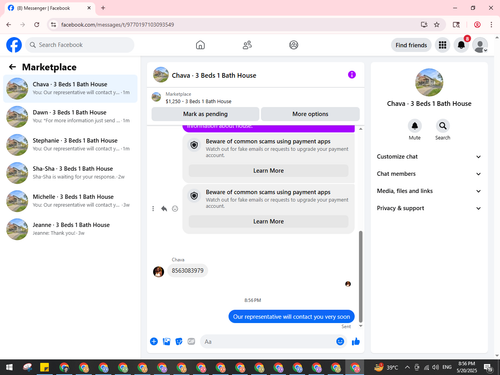This screenshot has height=375, width=500.
Task: Send a thumbs up like
Action: 356,341
